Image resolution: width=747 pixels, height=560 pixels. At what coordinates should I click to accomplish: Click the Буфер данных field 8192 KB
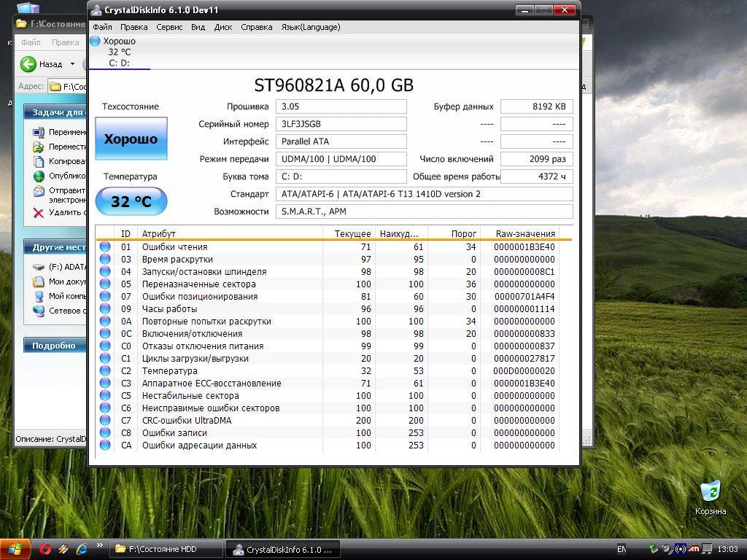tap(536, 106)
